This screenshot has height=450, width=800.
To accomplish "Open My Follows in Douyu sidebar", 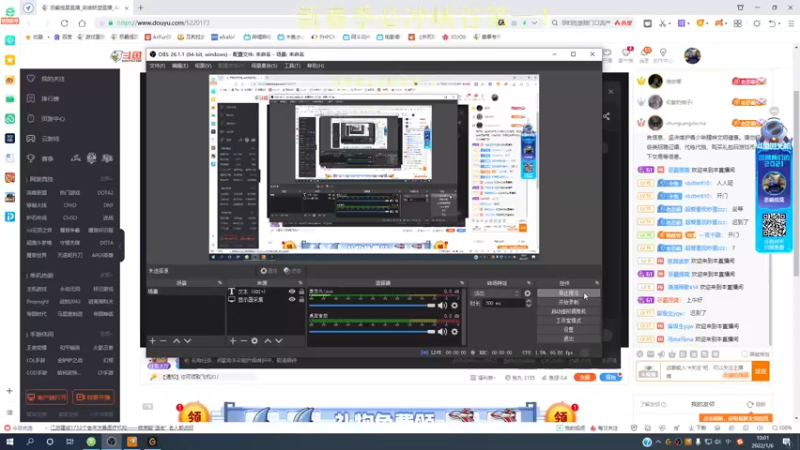I will [x=53, y=79].
